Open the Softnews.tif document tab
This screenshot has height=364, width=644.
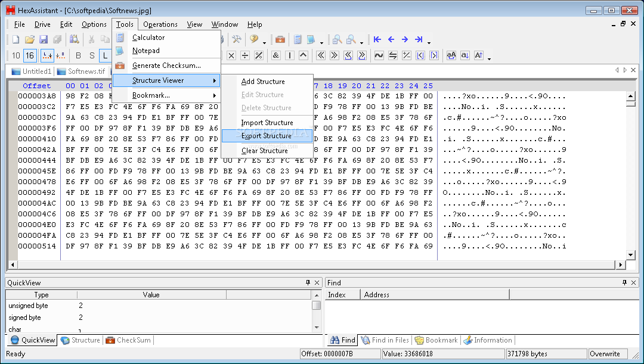81,71
